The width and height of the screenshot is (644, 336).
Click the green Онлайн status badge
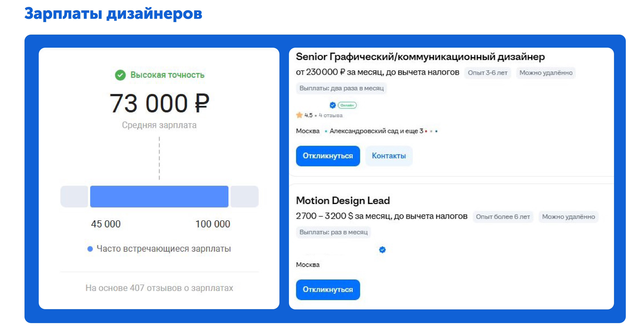[x=347, y=105]
